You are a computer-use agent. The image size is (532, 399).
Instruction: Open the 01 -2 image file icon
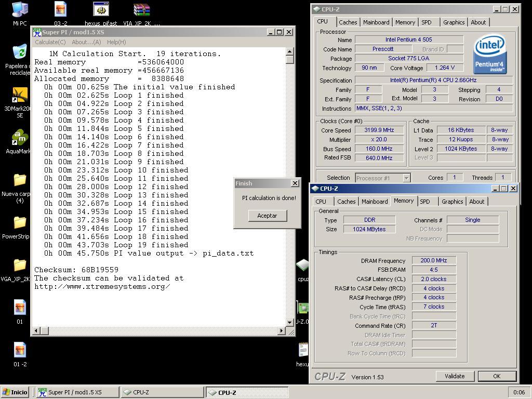20,350
